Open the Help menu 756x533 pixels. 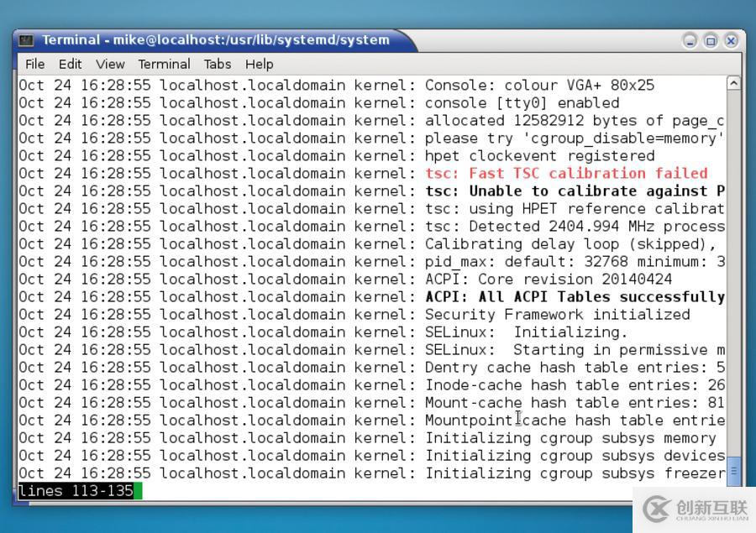(x=259, y=64)
